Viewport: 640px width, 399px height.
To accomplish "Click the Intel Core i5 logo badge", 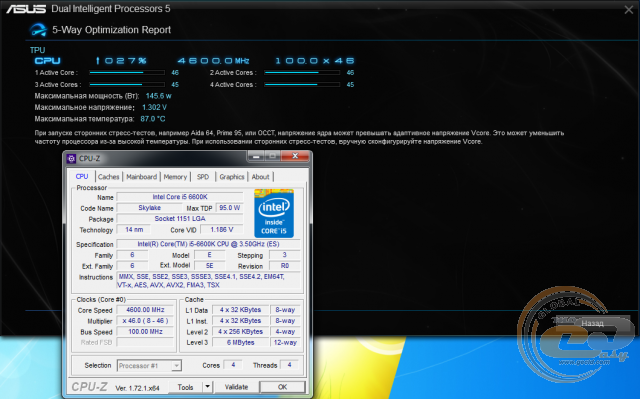I will pos(274,213).
